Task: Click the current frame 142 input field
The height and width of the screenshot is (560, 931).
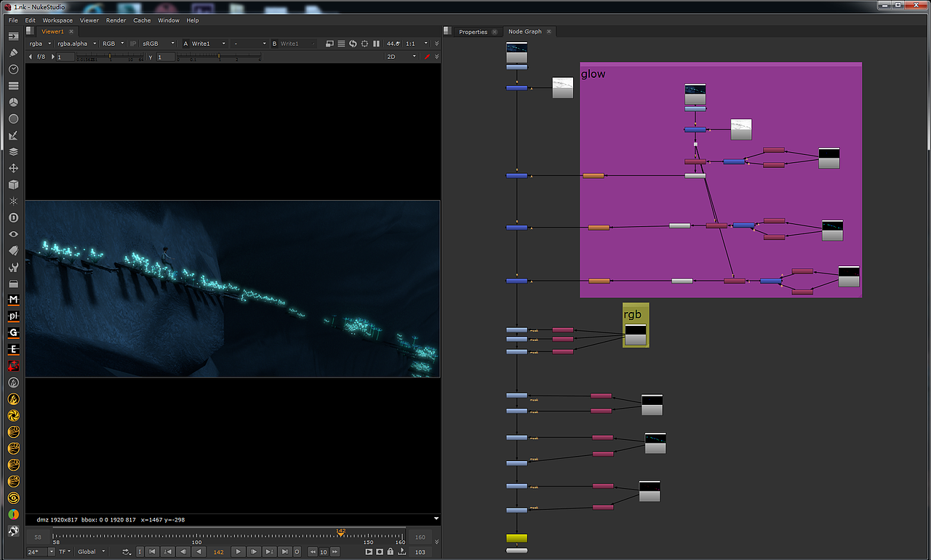Action: click(219, 552)
